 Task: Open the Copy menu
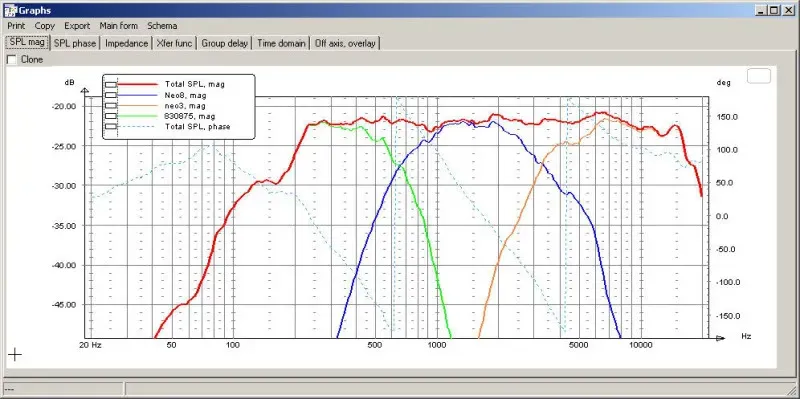click(45, 26)
